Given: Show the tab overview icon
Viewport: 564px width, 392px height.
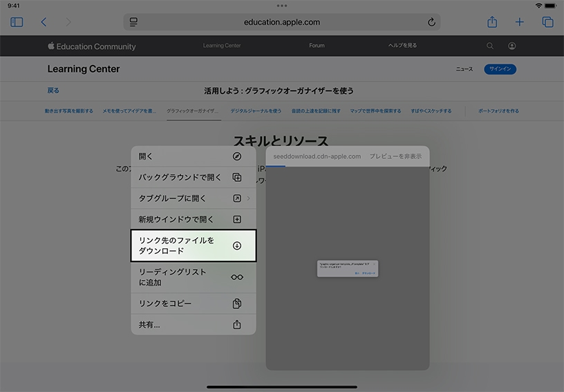Looking at the screenshot, I should pyautogui.click(x=547, y=22).
